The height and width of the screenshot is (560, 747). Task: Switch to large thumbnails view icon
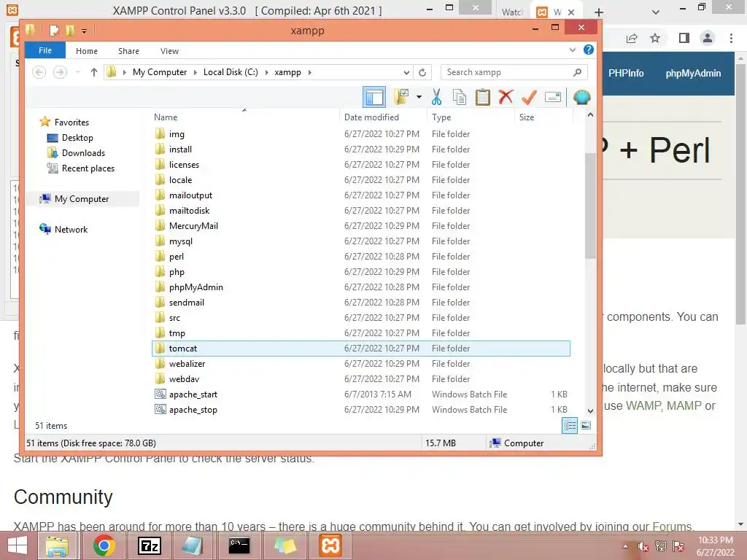pos(586,425)
